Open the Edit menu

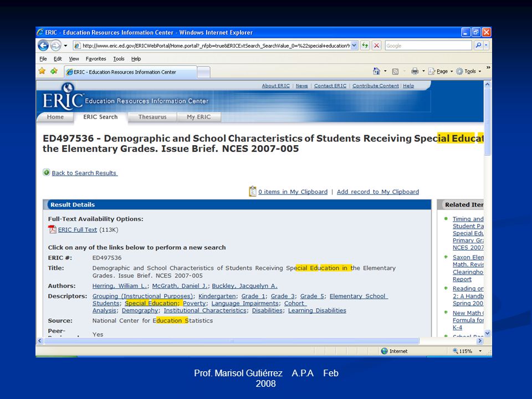click(x=58, y=59)
